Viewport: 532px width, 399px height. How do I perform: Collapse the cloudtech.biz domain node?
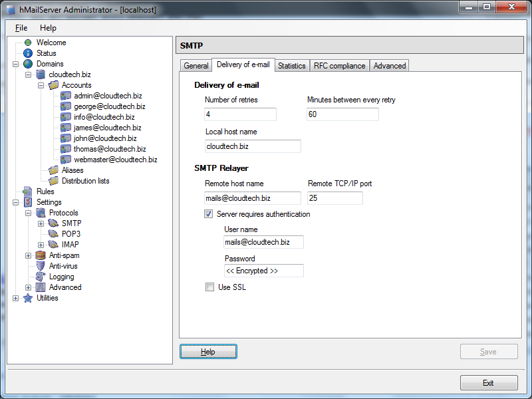click(x=28, y=74)
